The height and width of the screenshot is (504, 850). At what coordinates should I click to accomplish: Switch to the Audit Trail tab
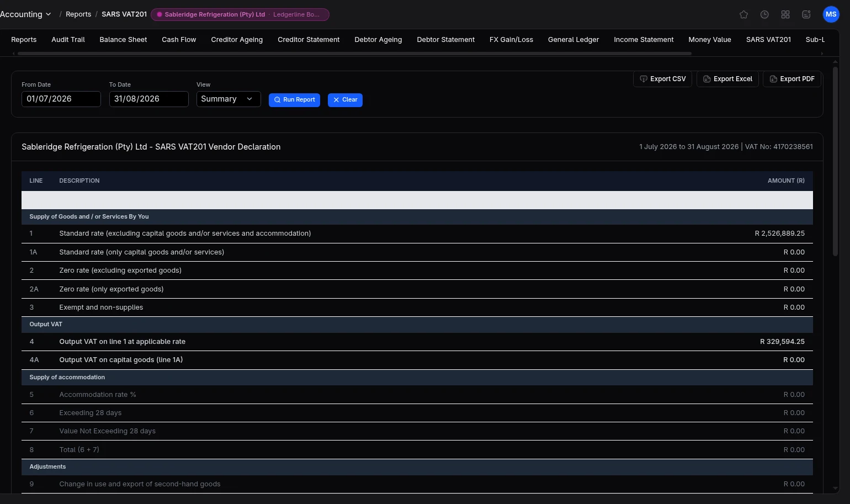click(x=68, y=40)
